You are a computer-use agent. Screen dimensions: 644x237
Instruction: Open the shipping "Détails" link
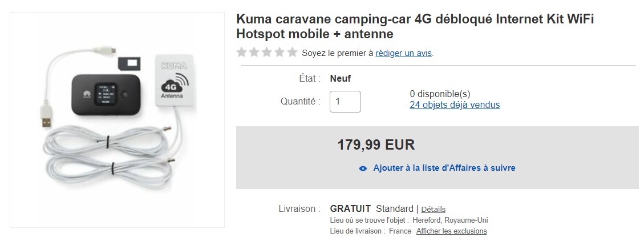click(x=433, y=210)
